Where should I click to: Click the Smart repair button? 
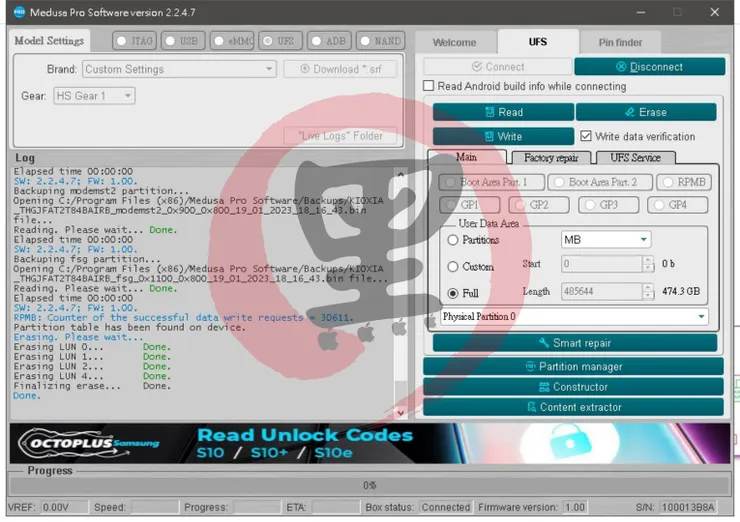pos(575,343)
